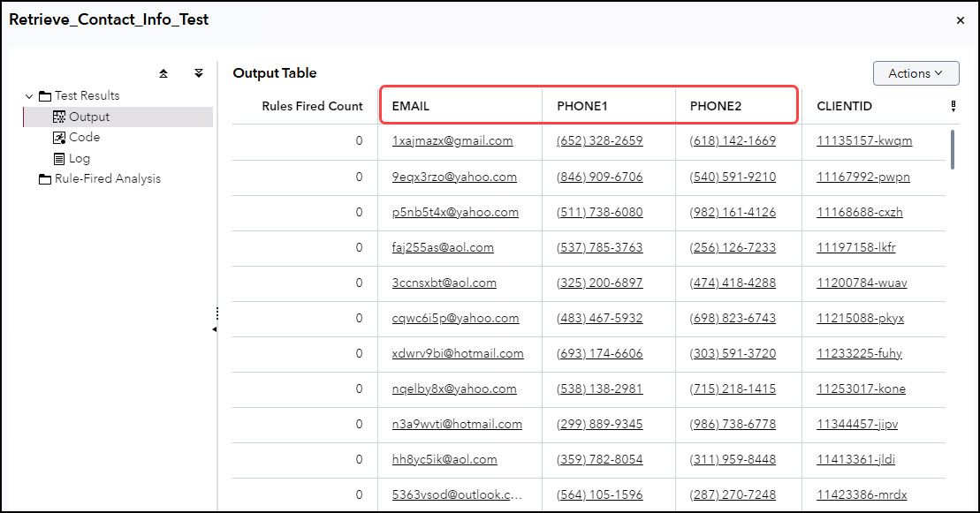Click the Code running-figure icon
This screenshot has width=980, height=513.
[60, 137]
